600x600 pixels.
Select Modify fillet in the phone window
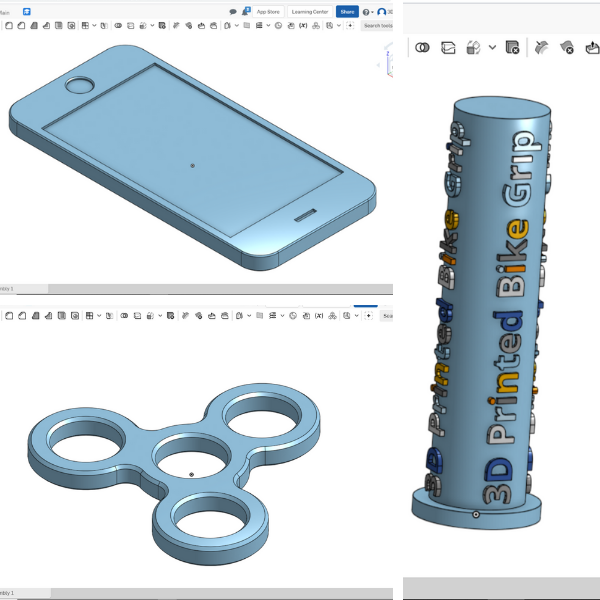(176, 26)
